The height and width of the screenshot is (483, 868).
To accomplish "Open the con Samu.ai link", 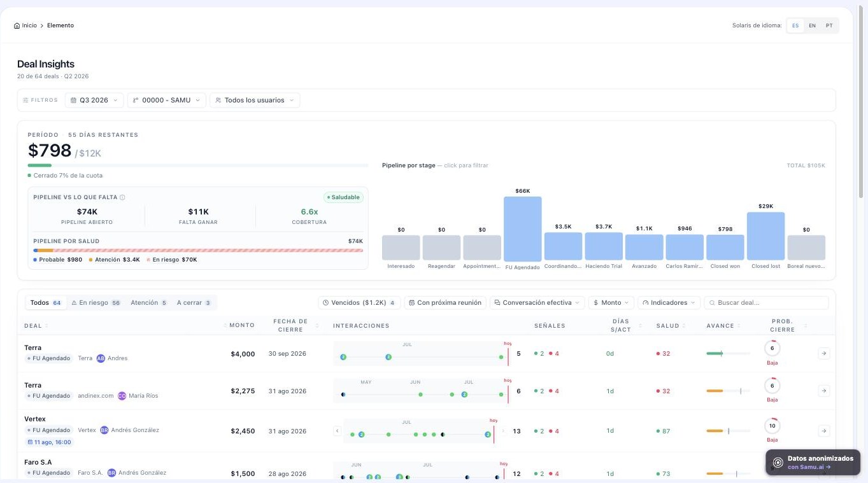I will [x=809, y=467].
